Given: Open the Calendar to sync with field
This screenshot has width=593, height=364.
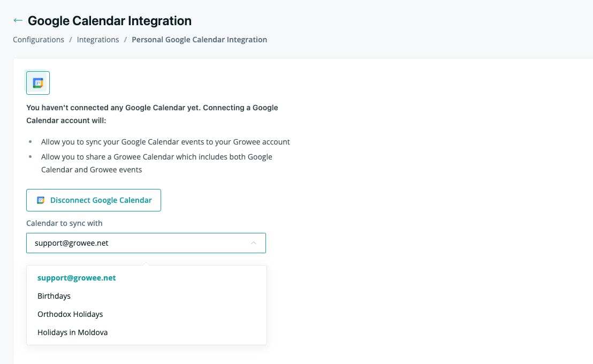Looking at the screenshot, I should pos(146,243).
